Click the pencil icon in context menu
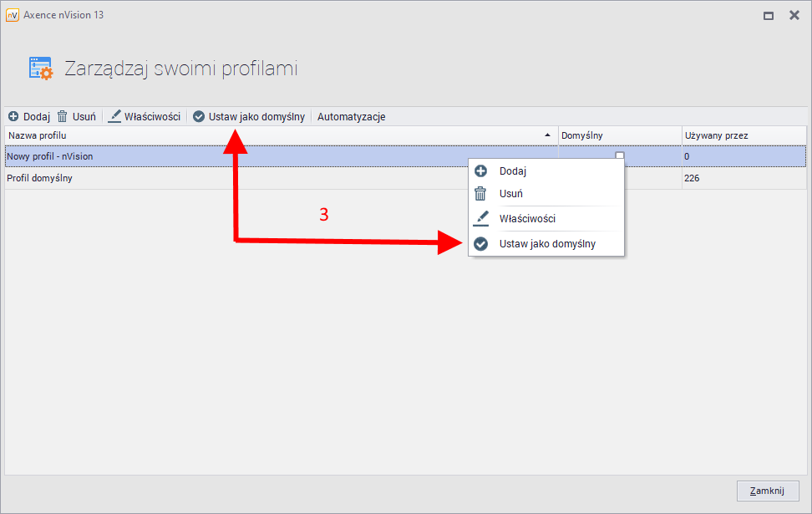Image resolution: width=812 pixels, height=514 pixels. pyautogui.click(x=480, y=219)
